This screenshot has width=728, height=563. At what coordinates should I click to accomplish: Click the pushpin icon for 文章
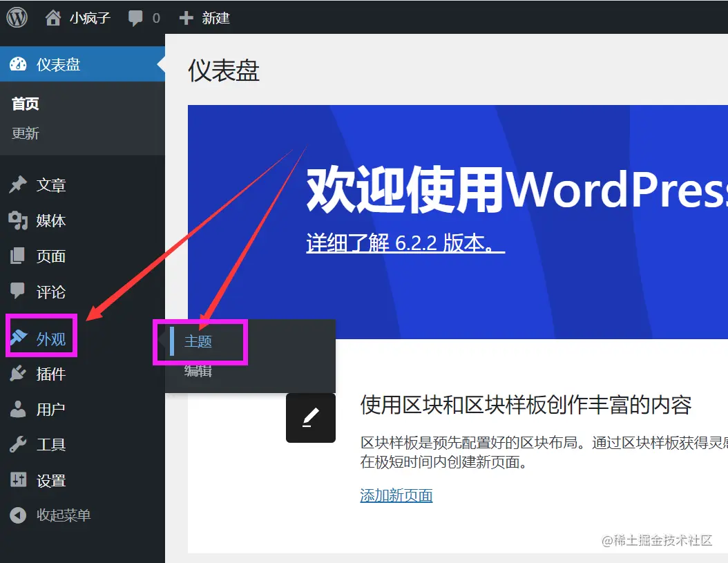(18, 184)
